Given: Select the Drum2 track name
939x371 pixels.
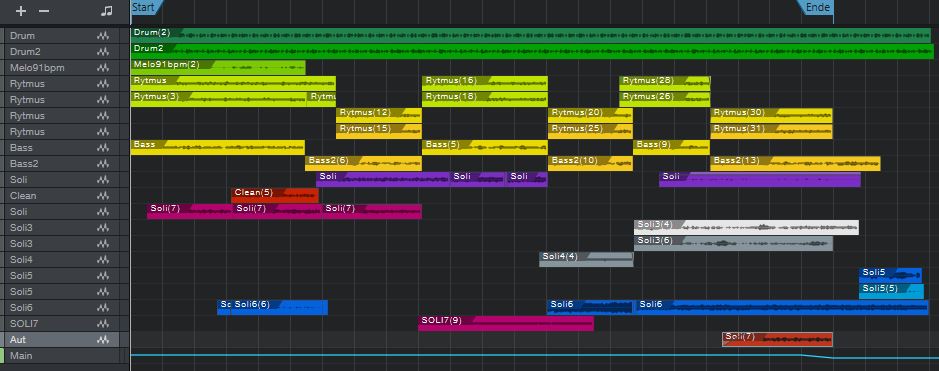Looking at the screenshot, I should [25, 52].
